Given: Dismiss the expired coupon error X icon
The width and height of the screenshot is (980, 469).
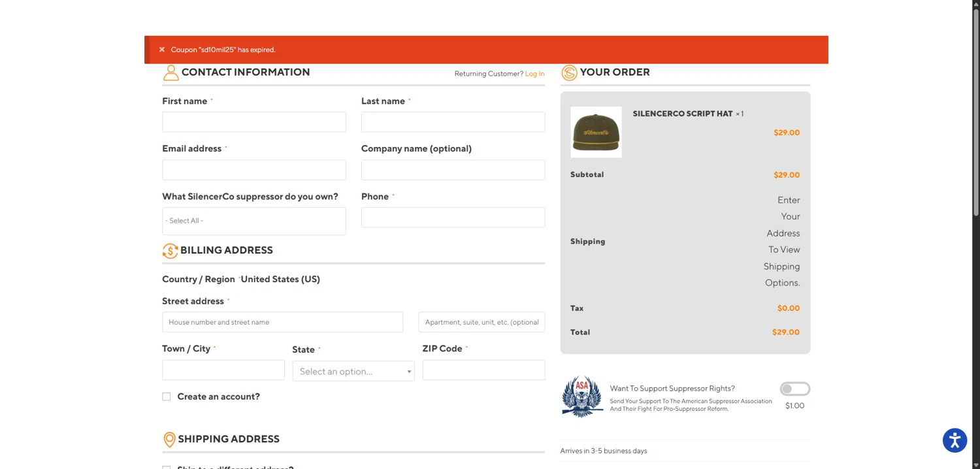Looking at the screenshot, I should (x=162, y=50).
